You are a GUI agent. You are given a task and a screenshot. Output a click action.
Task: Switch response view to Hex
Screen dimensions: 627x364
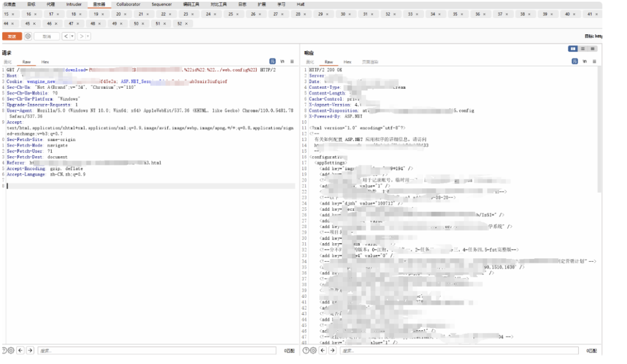click(348, 62)
